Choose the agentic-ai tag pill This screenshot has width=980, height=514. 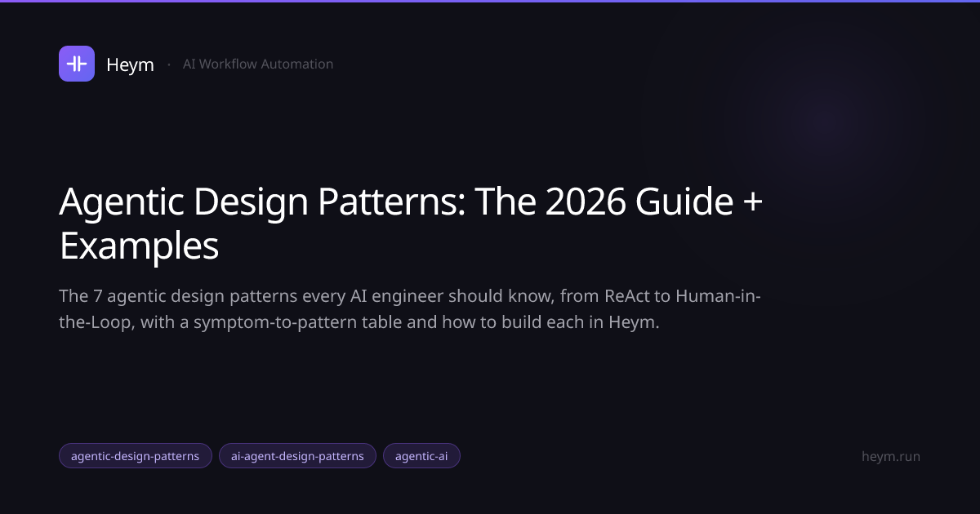421,456
